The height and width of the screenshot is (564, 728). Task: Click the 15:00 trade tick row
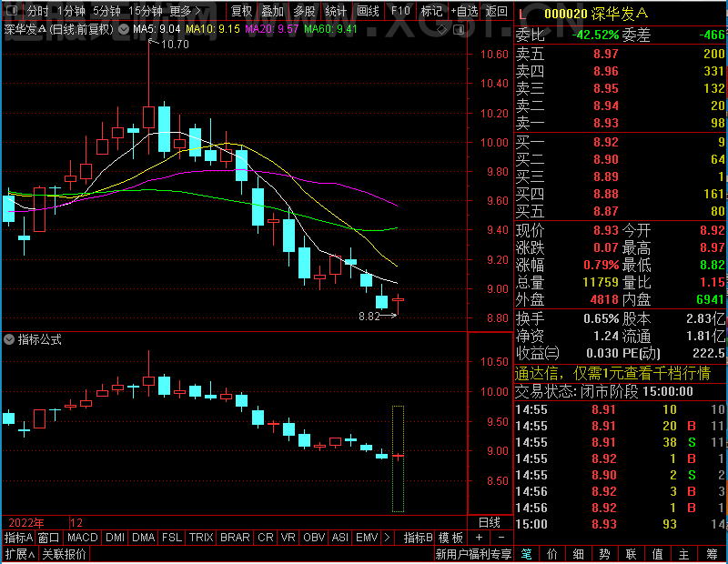click(621, 524)
